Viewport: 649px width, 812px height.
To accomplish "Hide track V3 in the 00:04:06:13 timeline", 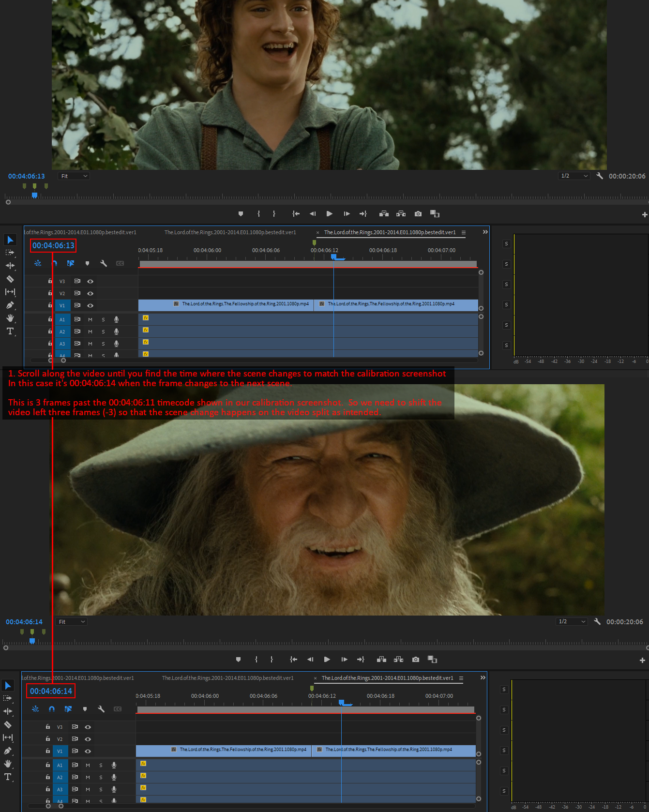I will click(x=90, y=281).
